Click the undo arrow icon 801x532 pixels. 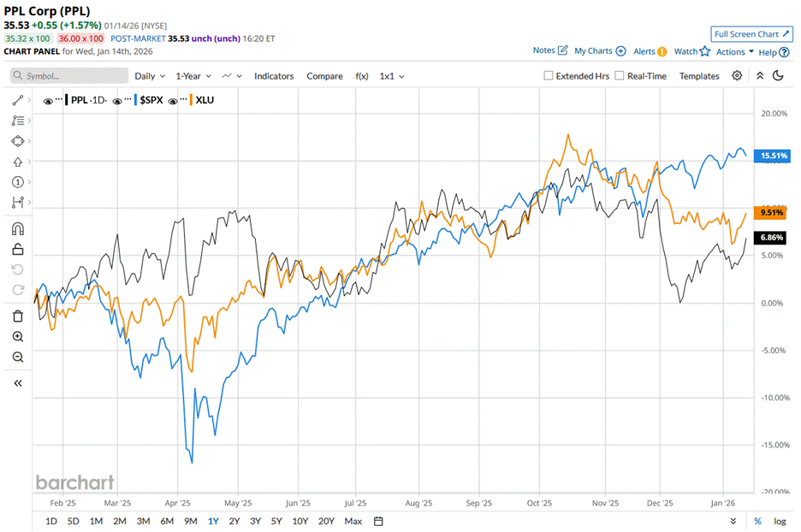(x=18, y=269)
